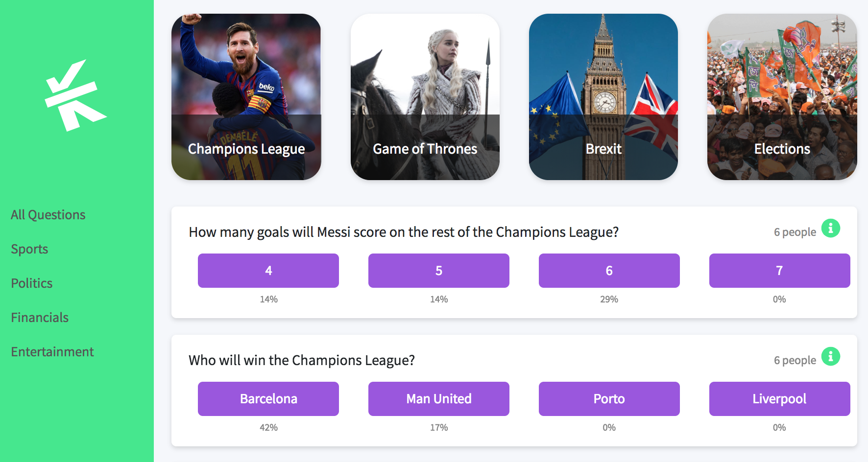This screenshot has width=868, height=462.
Task: Open the Sports category
Action: pyautogui.click(x=29, y=249)
